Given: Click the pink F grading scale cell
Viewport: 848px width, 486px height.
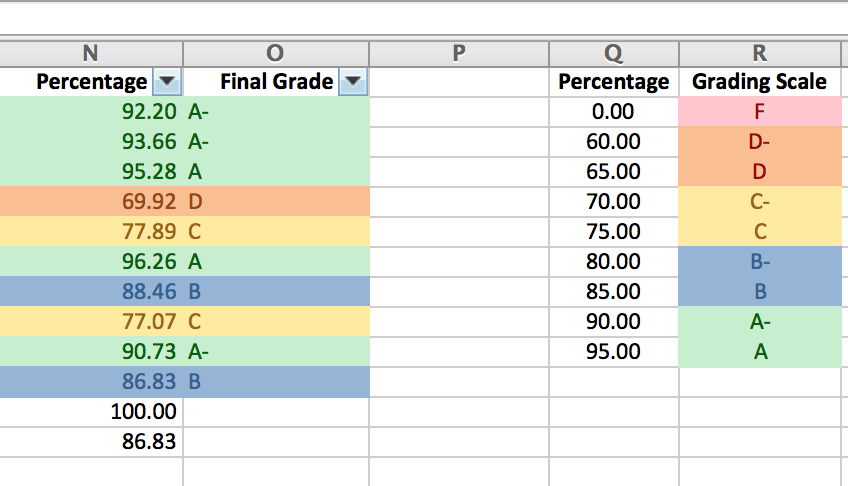Looking at the screenshot, I should click(759, 112).
